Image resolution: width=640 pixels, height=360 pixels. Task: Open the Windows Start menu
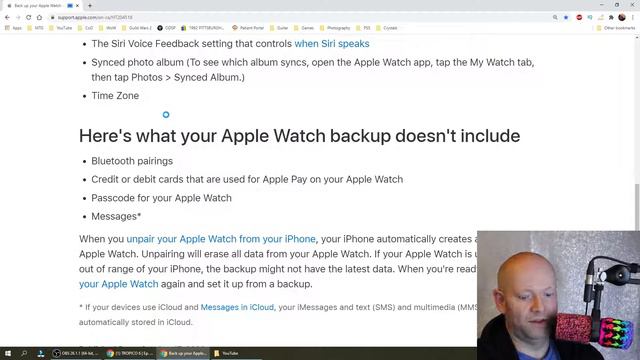coord(8,353)
